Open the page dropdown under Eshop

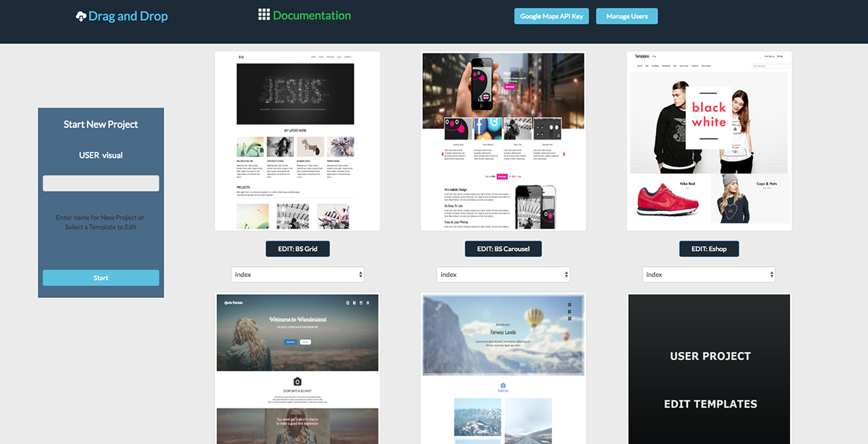pyautogui.click(x=709, y=275)
